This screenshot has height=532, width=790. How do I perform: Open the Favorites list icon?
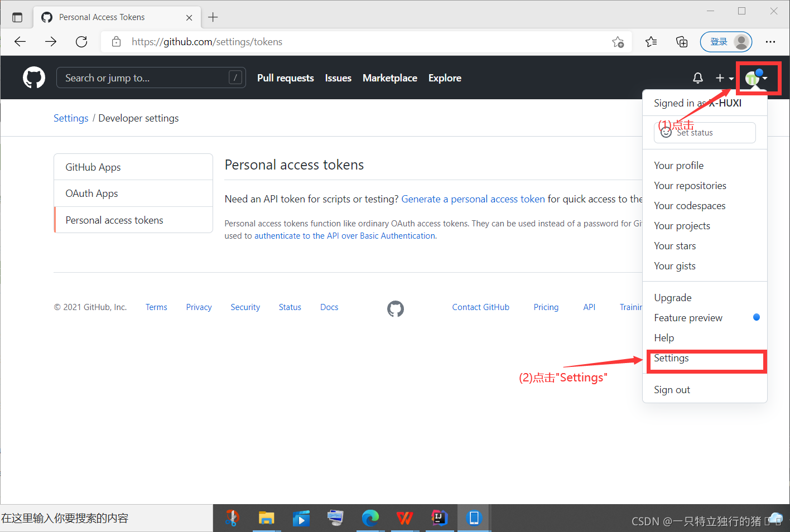point(651,42)
